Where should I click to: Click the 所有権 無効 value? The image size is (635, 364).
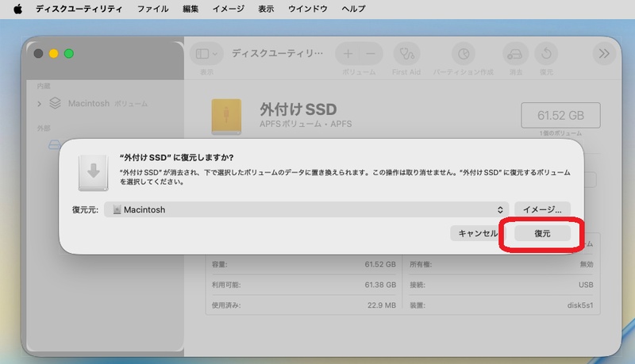(x=587, y=264)
